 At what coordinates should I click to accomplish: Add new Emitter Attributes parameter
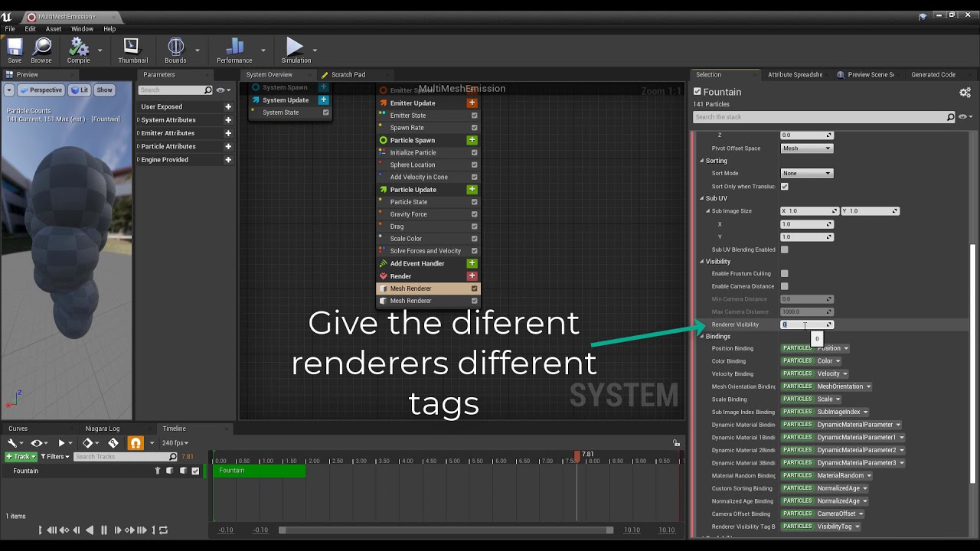tap(228, 133)
